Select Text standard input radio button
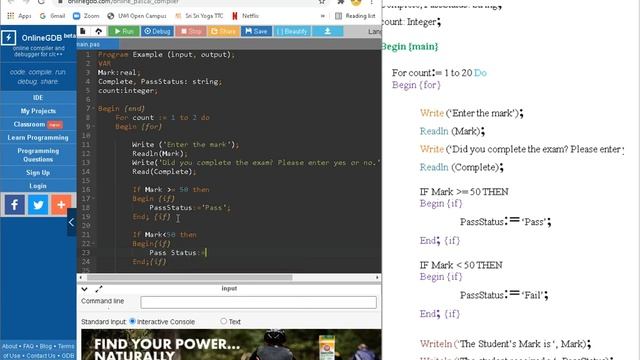 223,321
